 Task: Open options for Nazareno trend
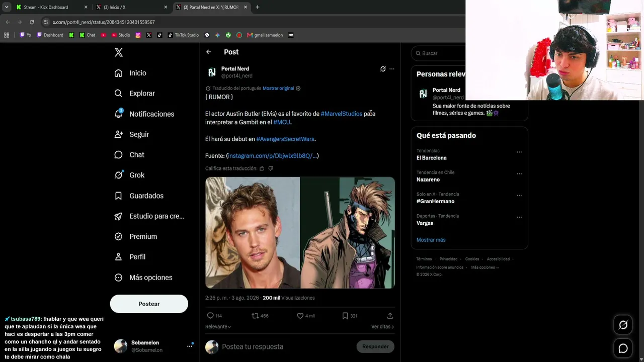click(519, 174)
